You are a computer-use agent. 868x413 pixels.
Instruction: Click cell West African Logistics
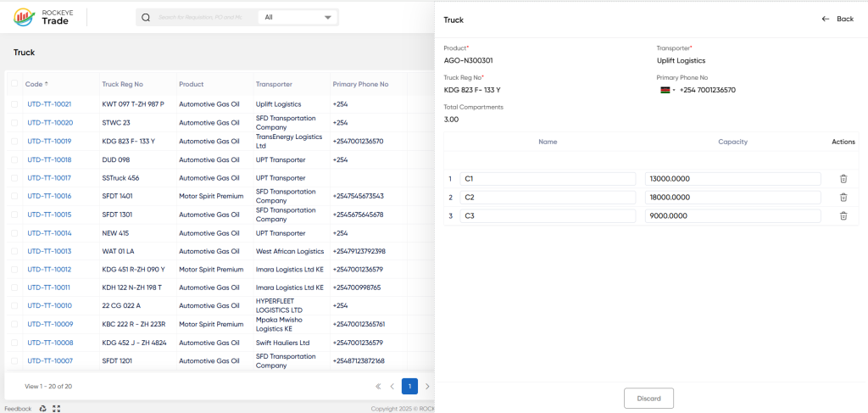(x=290, y=251)
